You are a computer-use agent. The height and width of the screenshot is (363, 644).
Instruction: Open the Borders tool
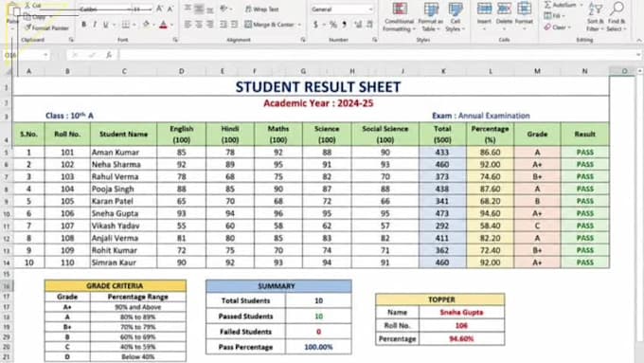pos(125,25)
